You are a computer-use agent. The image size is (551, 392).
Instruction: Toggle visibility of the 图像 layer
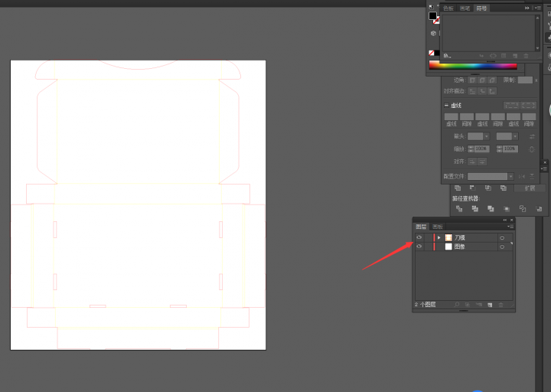click(419, 247)
